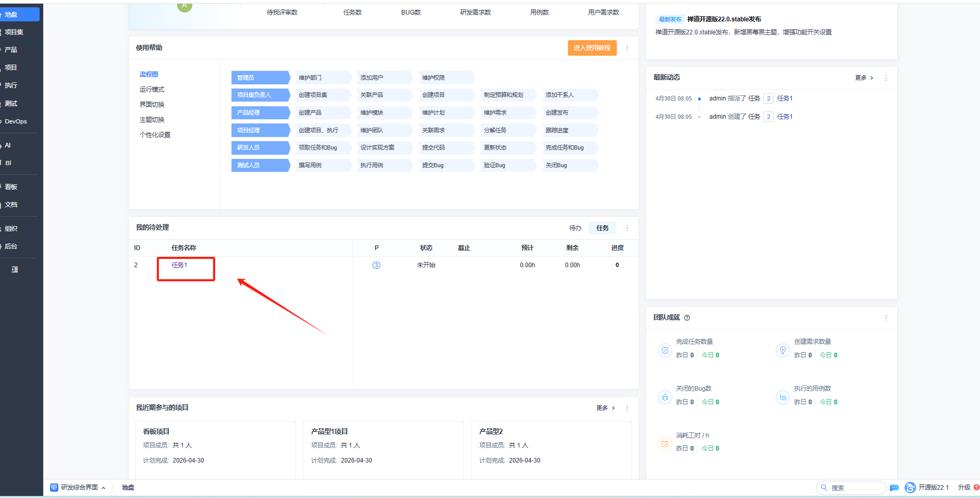Open 最新动态 block options menu
The width and height of the screenshot is (980, 498).
click(886, 78)
